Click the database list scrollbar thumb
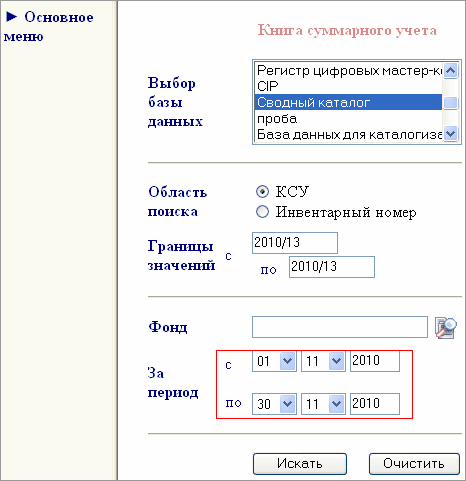Image resolution: width=466 pixels, height=481 pixels. [451, 103]
